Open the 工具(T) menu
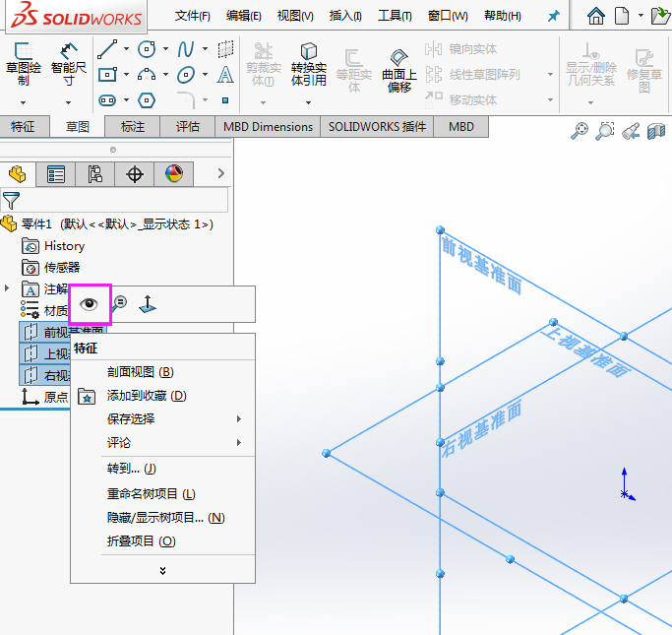Viewport: 672px width, 635px height. (395, 17)
